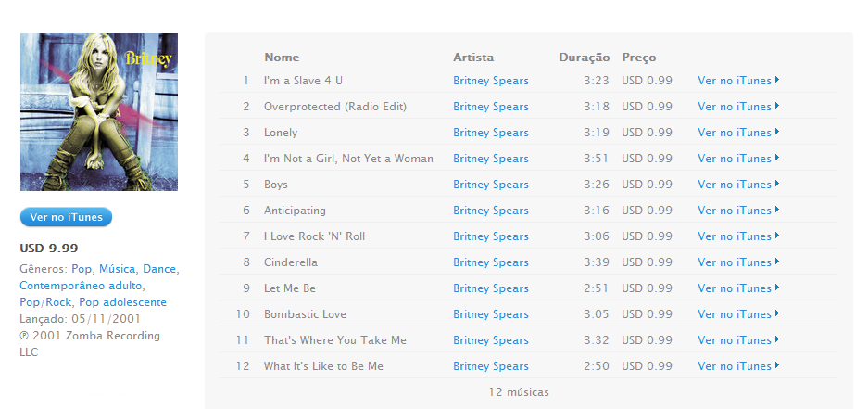
Task: Open the Pop adolescente genre link
Action: 123,302
